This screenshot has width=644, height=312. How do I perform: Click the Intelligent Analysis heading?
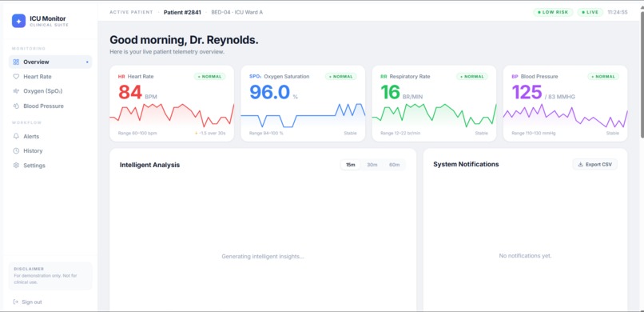150,166
